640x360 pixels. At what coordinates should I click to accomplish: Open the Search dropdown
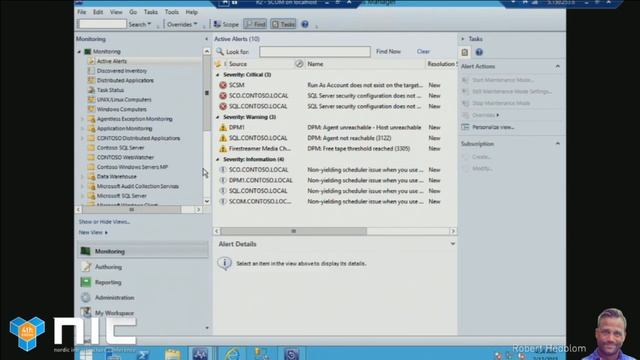(x=140, y=24)
